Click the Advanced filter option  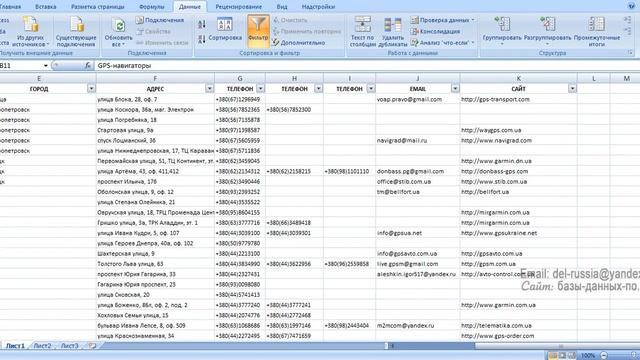coord(299,42)
